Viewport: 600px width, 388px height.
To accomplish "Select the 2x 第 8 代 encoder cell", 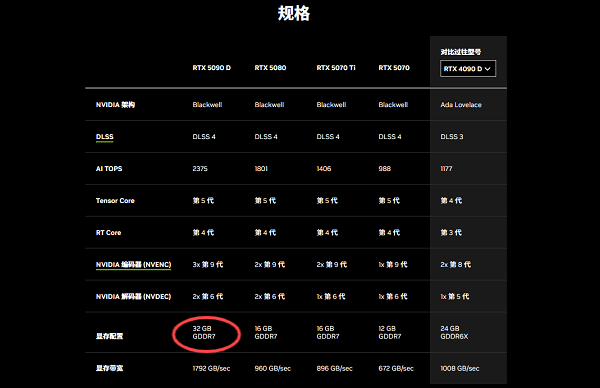I will pyautogui.click(x=456, y=264).
